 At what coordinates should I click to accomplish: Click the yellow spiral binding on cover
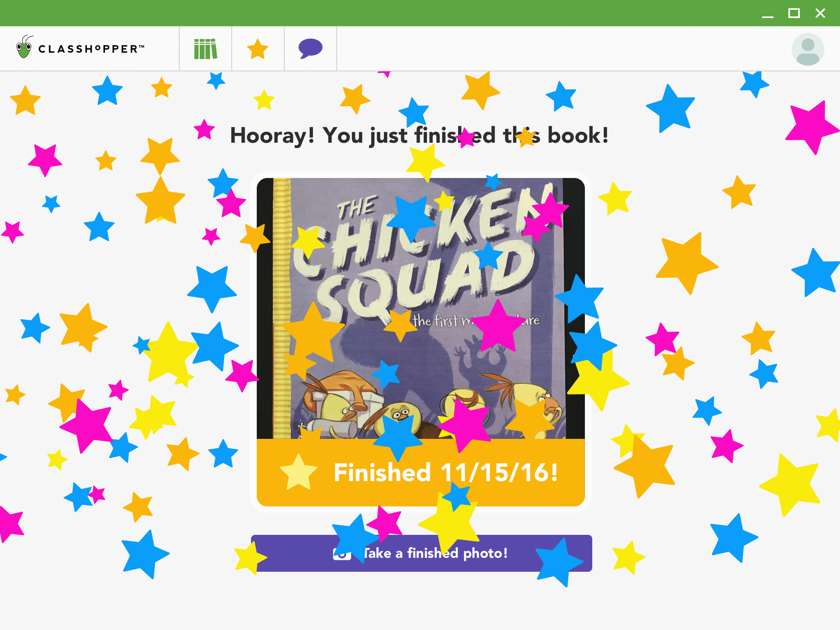tap(282, 308)
